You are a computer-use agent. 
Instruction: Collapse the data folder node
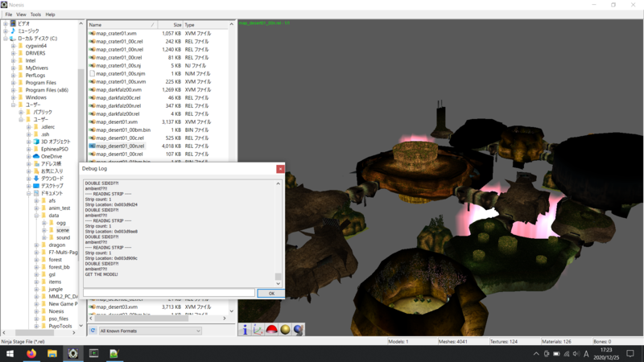36,216
